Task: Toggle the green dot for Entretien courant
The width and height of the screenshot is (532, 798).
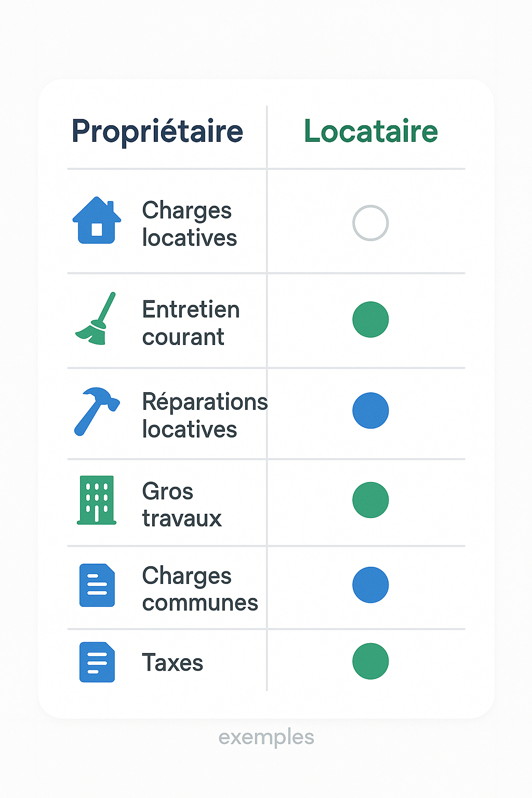Action: 370,320
